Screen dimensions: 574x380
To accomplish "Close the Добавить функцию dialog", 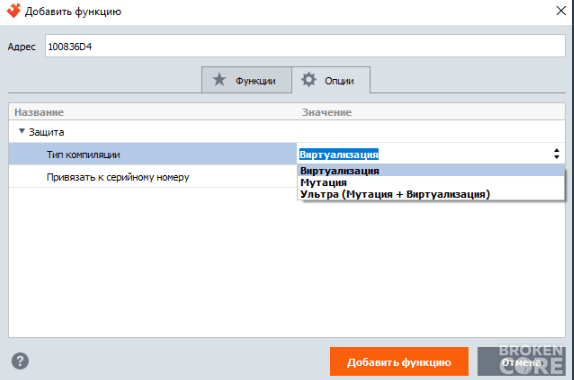I will click(x=561, y=11).
